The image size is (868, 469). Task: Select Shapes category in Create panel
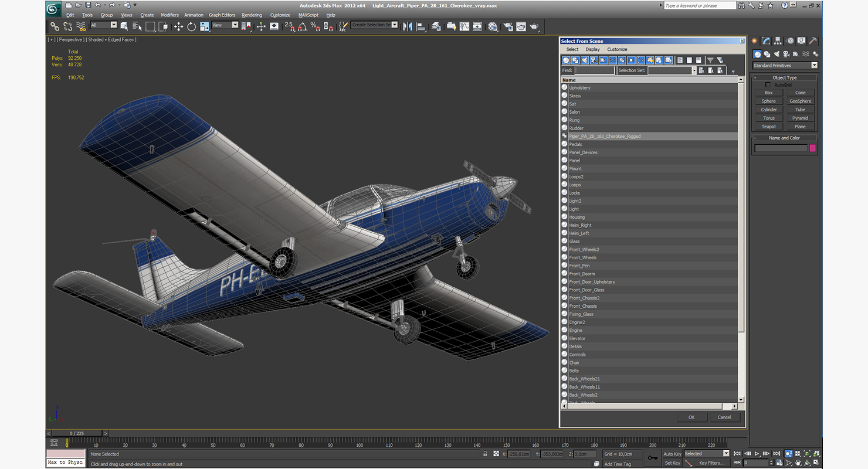[766, 54]
